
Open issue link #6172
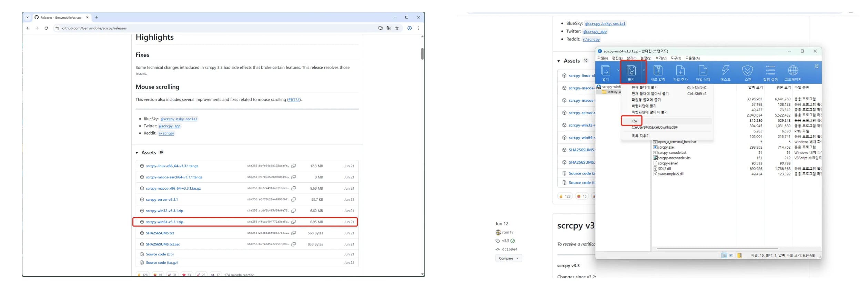[x=294, y=100]
